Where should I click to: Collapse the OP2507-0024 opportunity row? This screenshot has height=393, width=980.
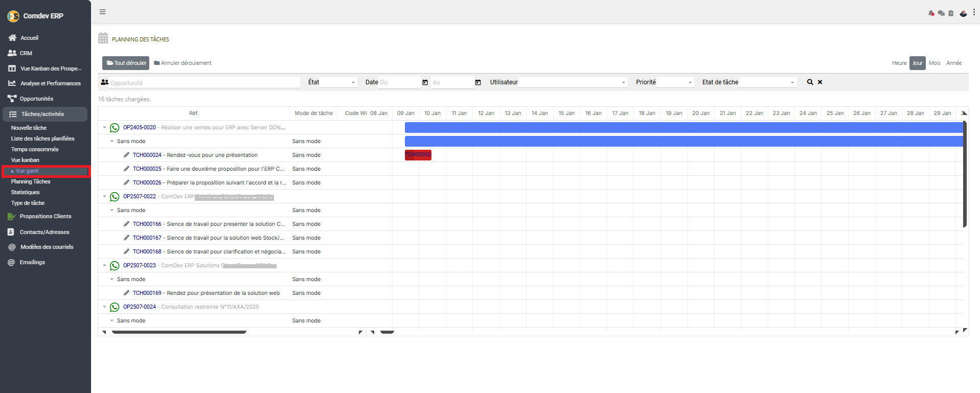tap(104, 307)
